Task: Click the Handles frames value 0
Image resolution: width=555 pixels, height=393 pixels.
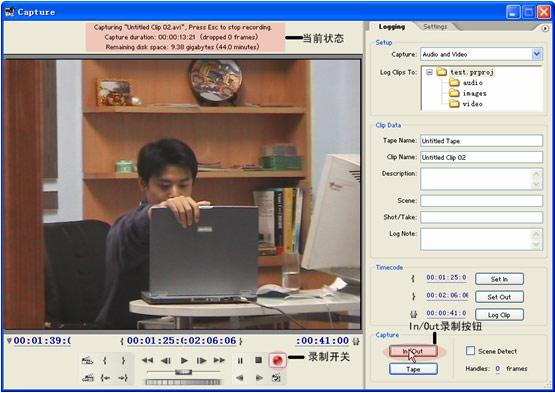Action: tap(498, 369)
